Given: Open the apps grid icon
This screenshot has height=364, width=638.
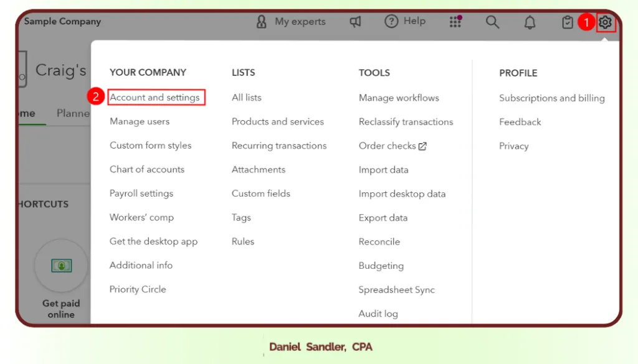Looking at the screenshot, I should 455,22.
